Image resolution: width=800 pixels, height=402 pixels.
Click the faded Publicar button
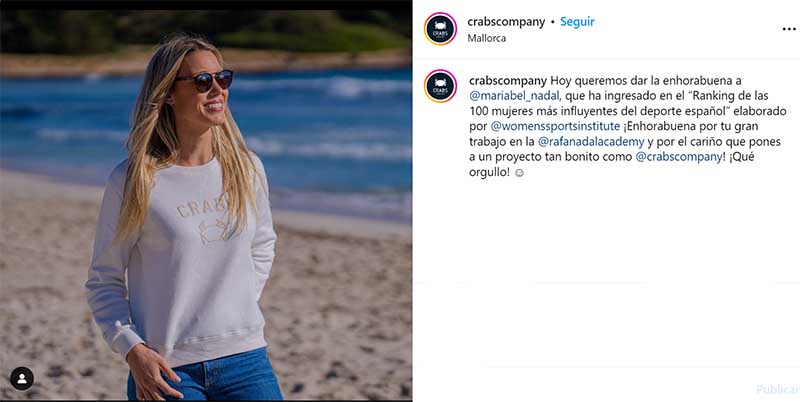pos(777,389)
